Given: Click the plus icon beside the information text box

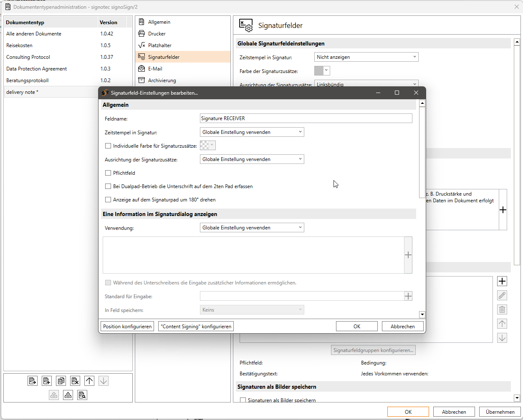Looking at the screenshot, I should (x=408, y=255).
